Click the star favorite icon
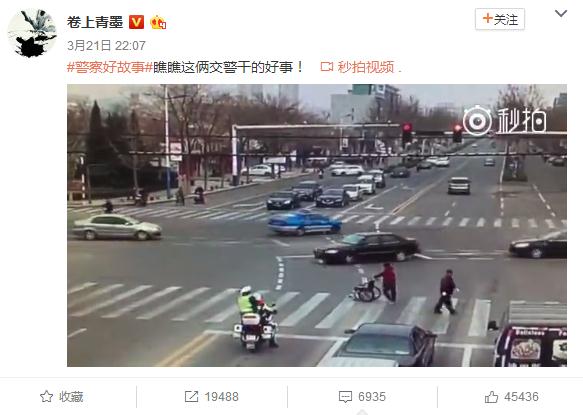Image resolution: width=583 pixels, height=415 pixels. coord(46,396)
